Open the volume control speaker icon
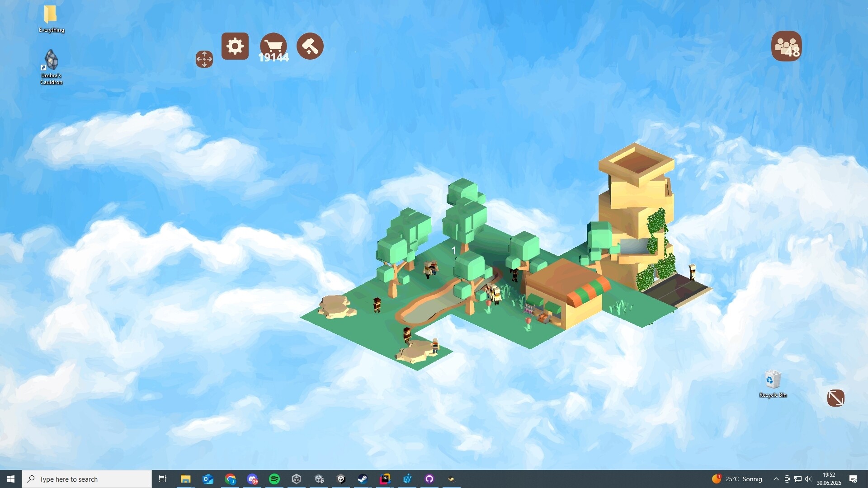This screenshot has height=488, width=868. pos(809,479)
